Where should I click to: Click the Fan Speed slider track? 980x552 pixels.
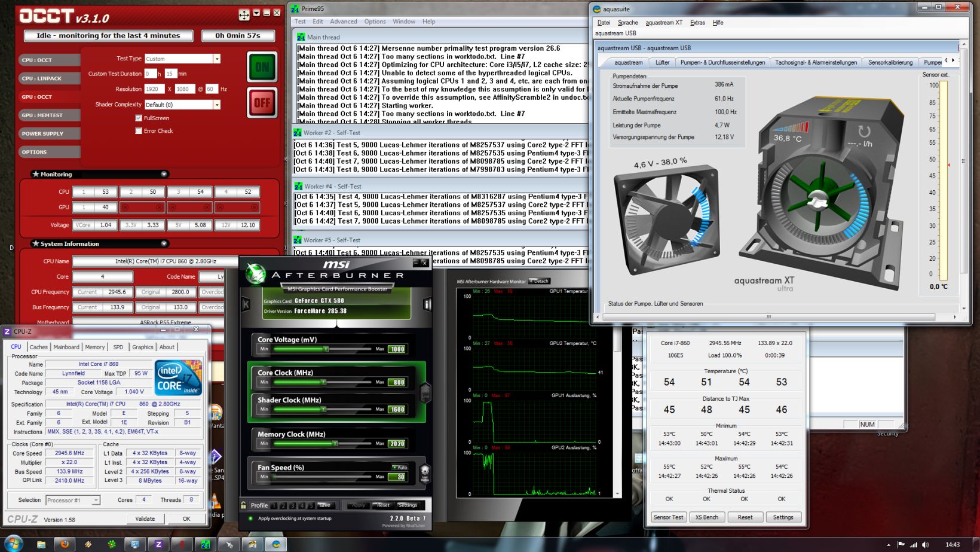click(x=322, y=477)
